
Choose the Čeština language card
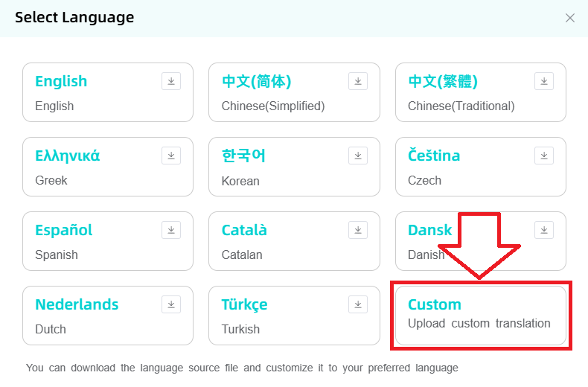(x=461, y=167)
